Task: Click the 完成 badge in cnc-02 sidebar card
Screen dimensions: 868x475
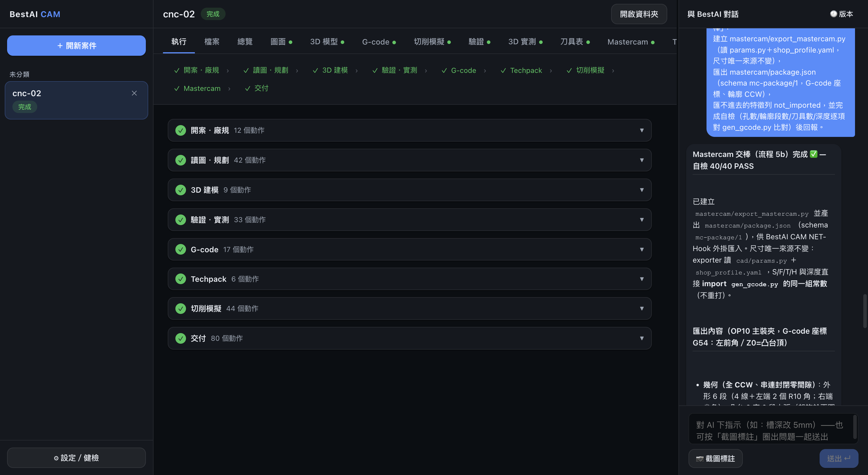Action: coord(25,107)
